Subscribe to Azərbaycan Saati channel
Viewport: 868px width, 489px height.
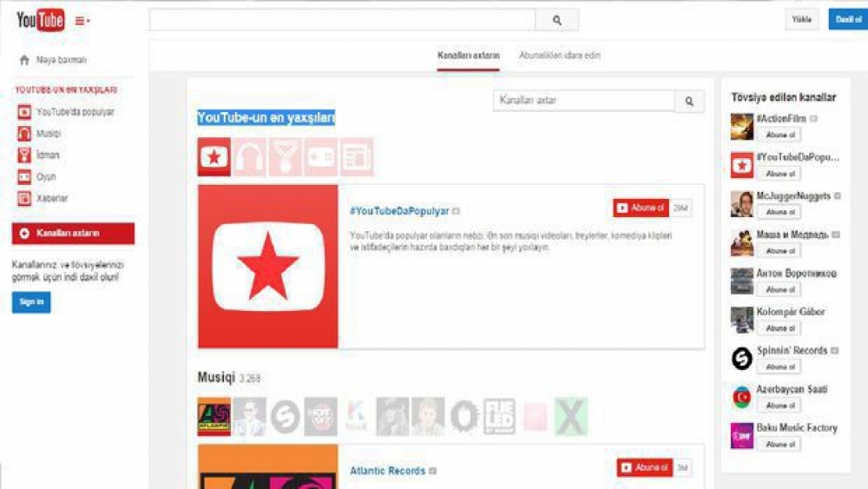[780, 406]
